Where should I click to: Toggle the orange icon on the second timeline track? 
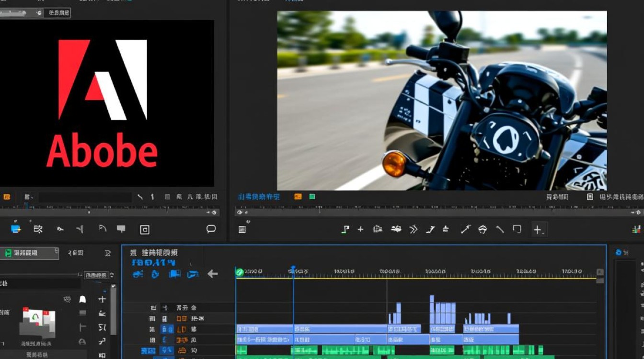click(182, 318)
